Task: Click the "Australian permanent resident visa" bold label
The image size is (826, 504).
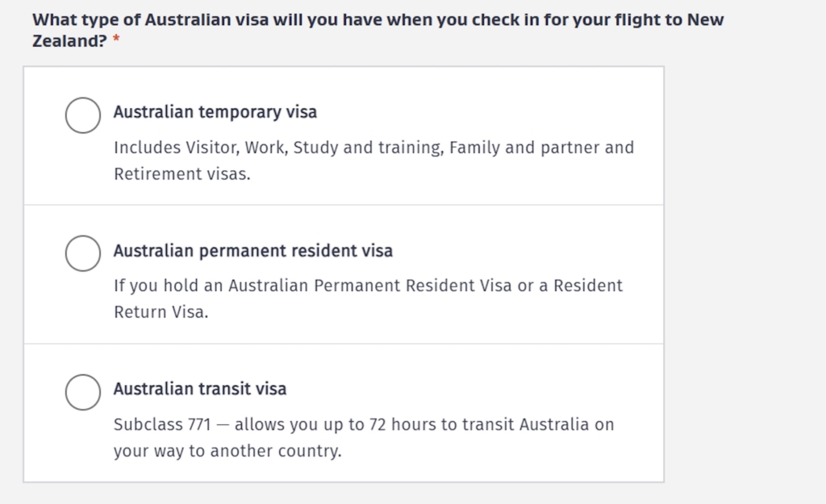Action: pyautogui.click(x=252, y=251)
